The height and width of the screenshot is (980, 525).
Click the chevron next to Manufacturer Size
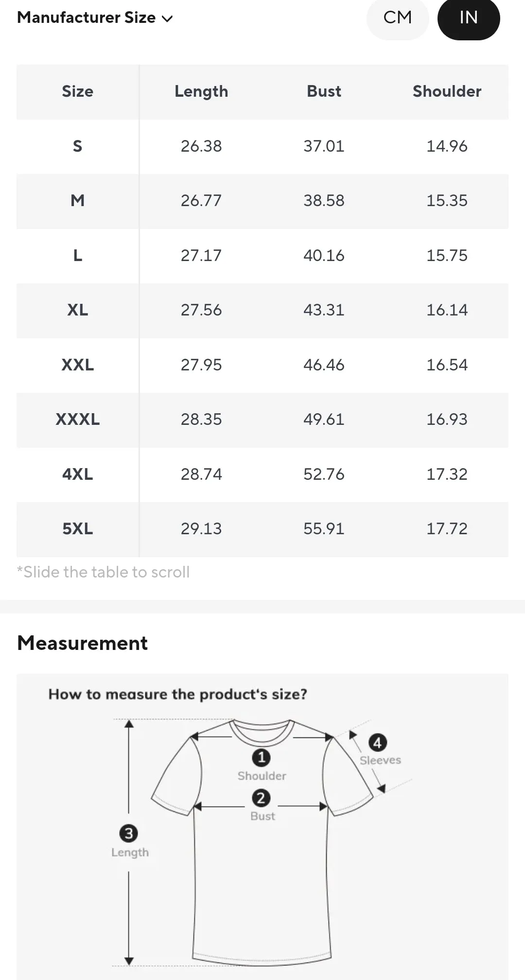167,19
